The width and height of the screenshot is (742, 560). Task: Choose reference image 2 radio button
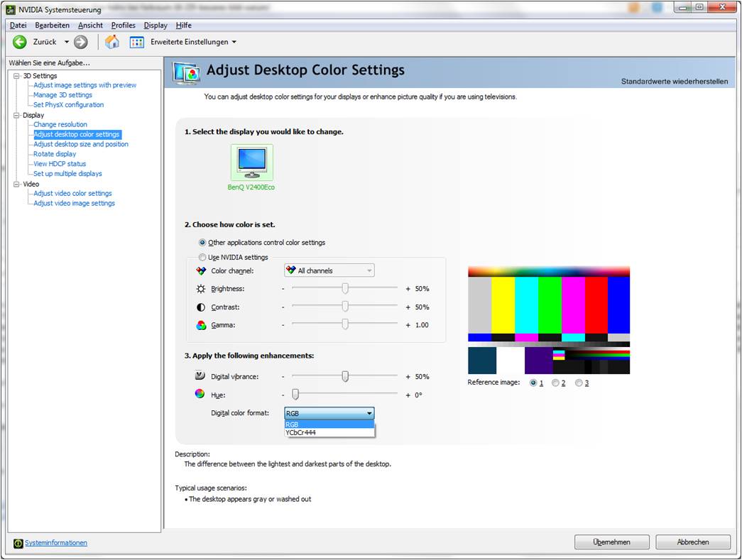click(x=555, y=383)
